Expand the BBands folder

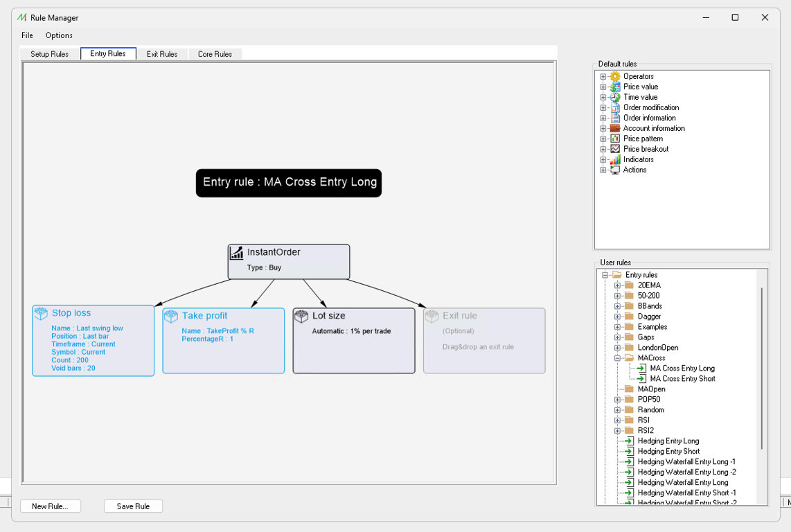[x=617, y=306]
